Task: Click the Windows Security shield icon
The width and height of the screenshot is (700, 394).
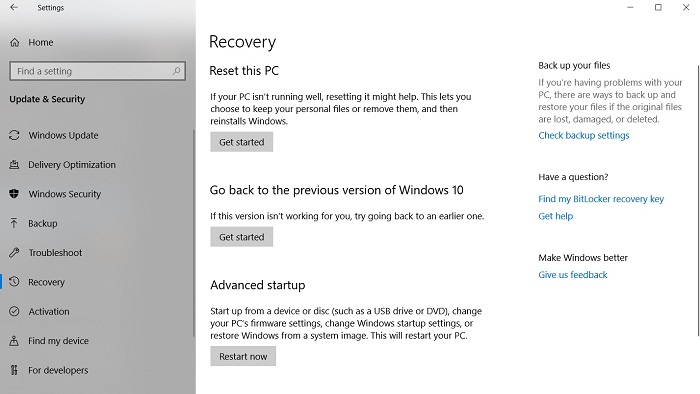Action: pyautogui.click(x=14, y=194)
